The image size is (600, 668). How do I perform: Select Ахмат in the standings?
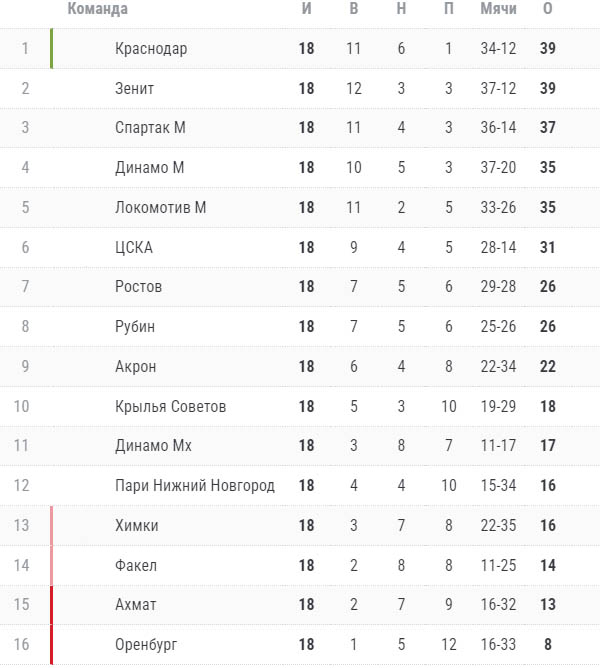click(135, 605)
